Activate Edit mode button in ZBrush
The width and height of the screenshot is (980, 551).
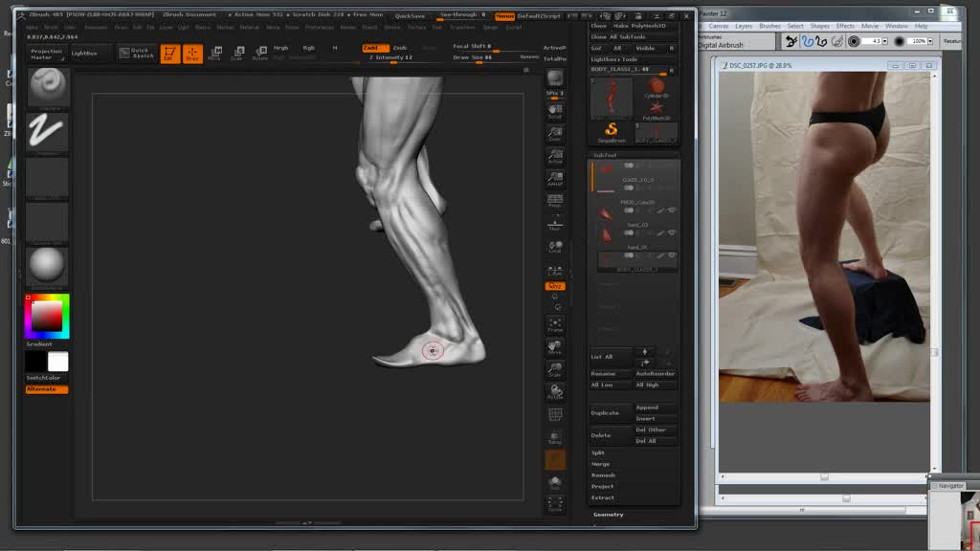169,54
